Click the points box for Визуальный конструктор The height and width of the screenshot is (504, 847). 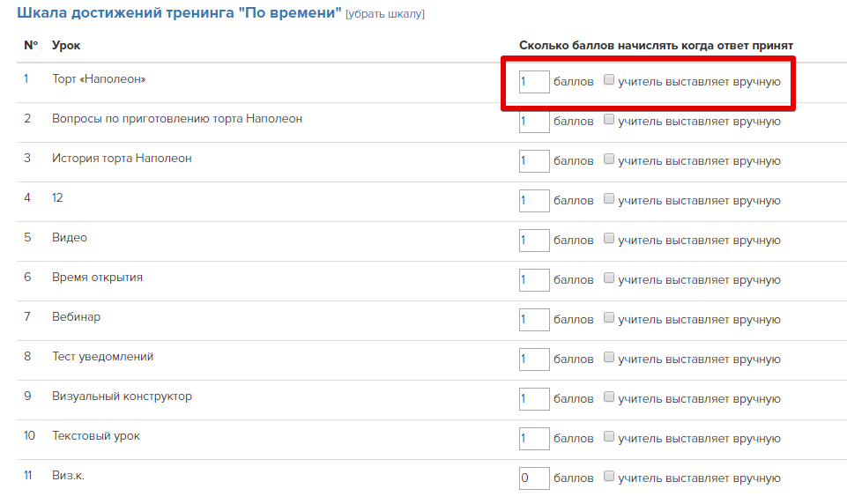(534, 398)
